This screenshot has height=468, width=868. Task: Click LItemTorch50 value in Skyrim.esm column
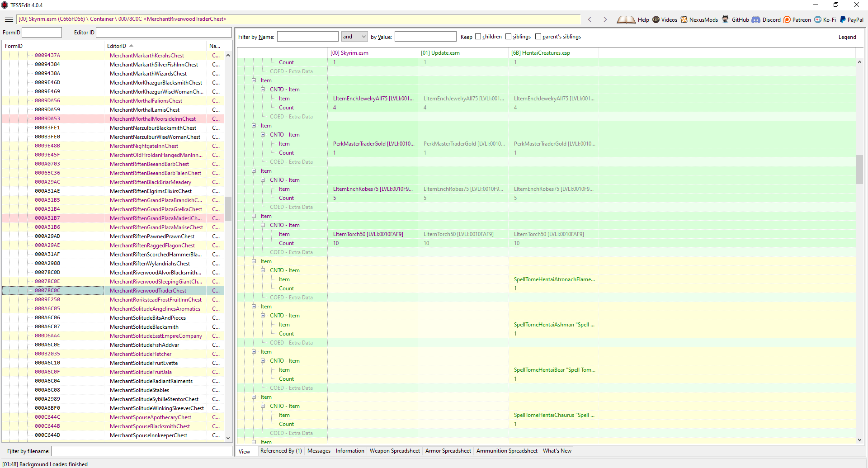click(x=373, y=234)
